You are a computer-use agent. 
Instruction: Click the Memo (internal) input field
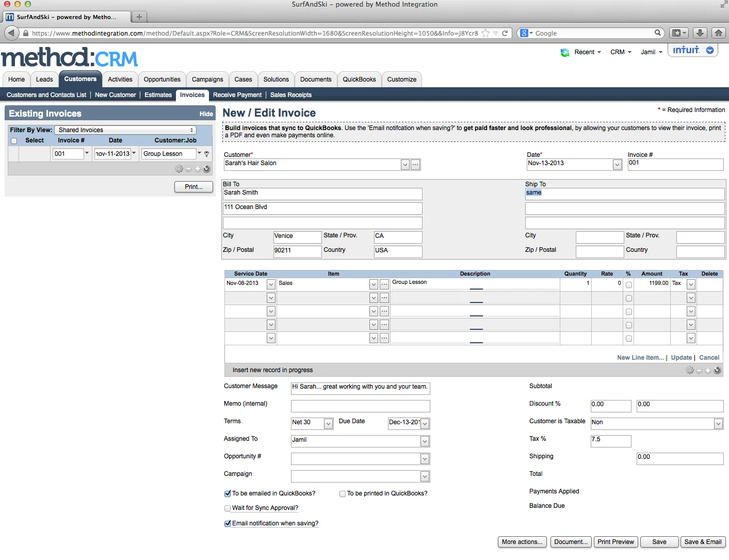360,406
